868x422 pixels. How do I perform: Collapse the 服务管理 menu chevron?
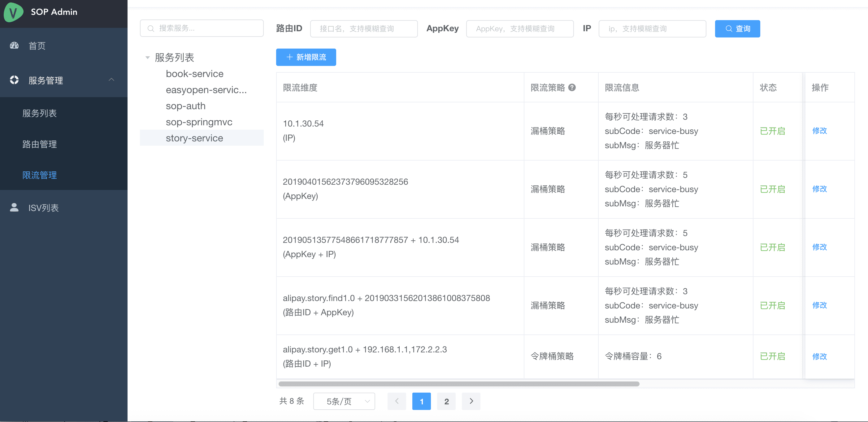point(111,80)
